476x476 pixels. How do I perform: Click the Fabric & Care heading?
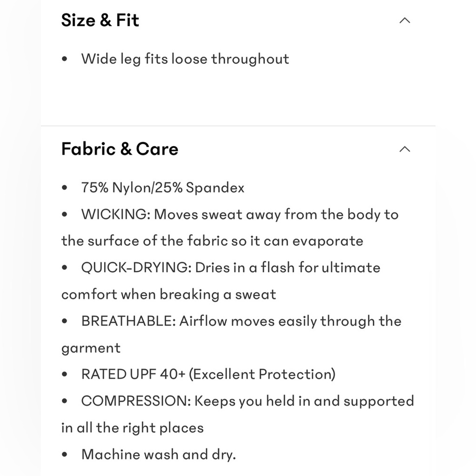119,149
